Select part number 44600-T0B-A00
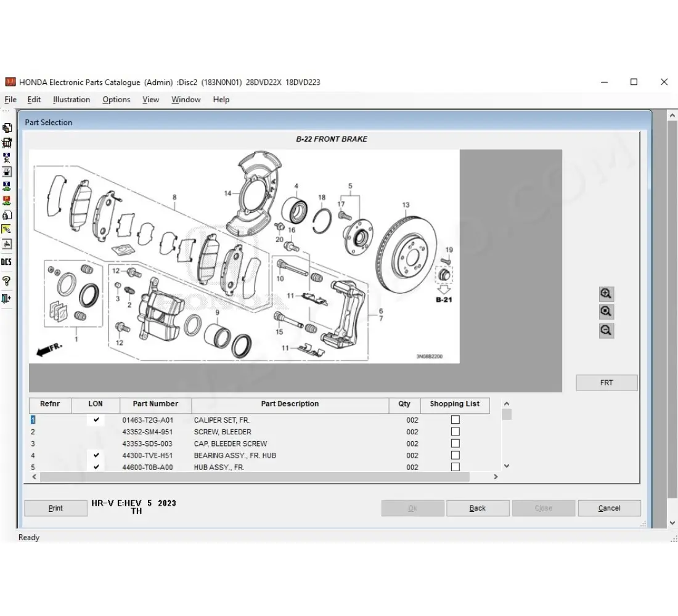This screenshot has height=616, width=678. point(147,468)
